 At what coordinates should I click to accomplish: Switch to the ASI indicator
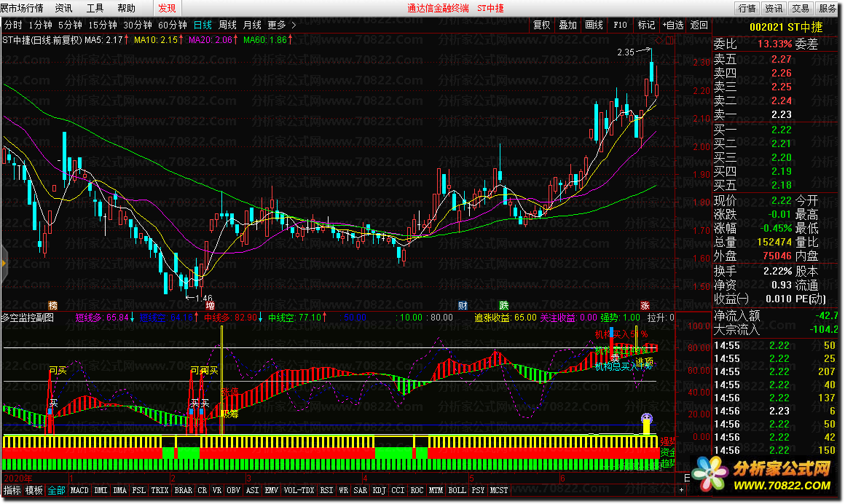[x=252, y=490]
